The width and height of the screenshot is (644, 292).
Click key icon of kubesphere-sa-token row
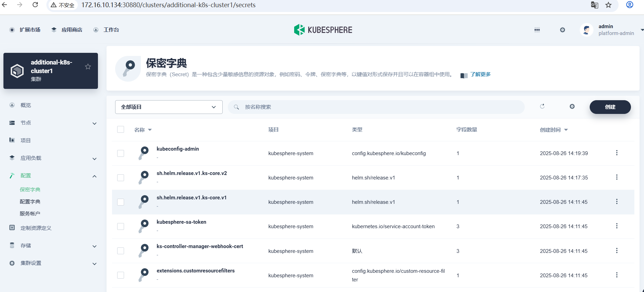(144, 226)
